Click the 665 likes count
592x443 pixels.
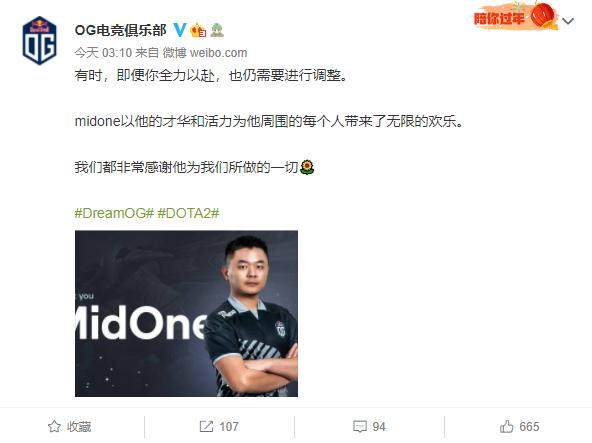(x=529, y=426)
